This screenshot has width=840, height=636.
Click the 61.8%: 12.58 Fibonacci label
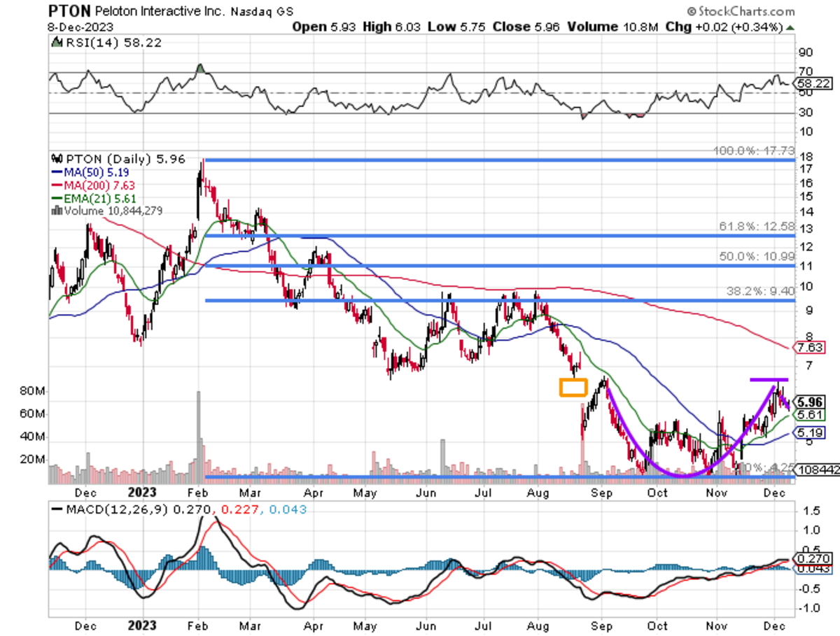coord(755,227)
